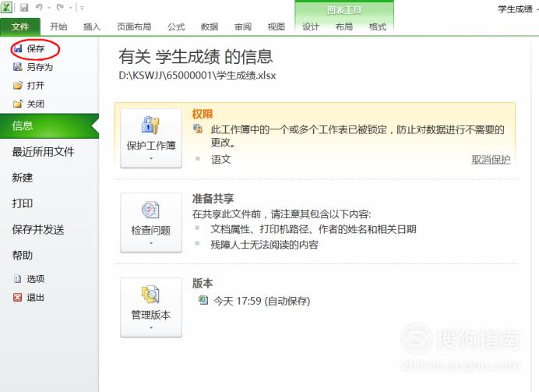Image resolution: width=539 pixels, height=392 pixels.
Task: Open 选项 (Options) from the sidebar
Action: (x=36, y=279)
